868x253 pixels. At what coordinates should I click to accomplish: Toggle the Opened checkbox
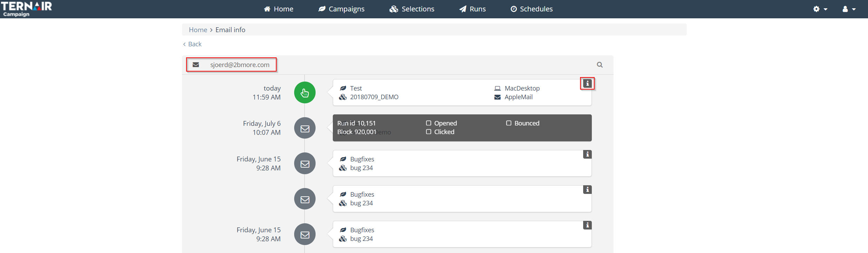[x=428, y=123]
